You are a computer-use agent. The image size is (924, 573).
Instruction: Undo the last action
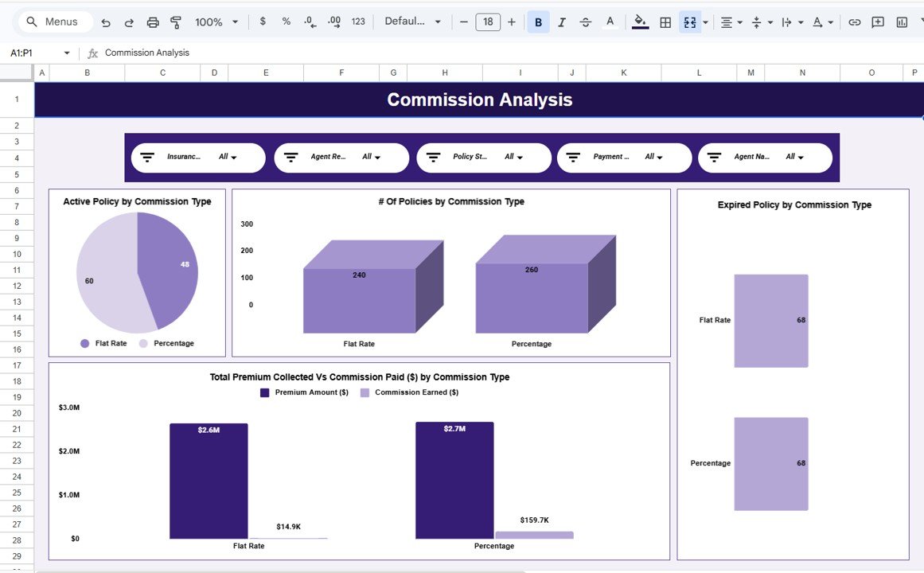[105, 21]
